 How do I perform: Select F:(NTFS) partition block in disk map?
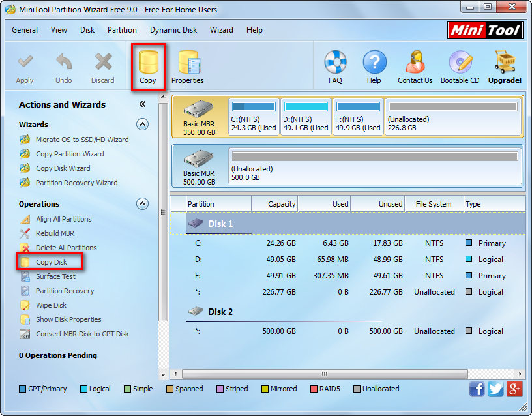tap(359, 117)
